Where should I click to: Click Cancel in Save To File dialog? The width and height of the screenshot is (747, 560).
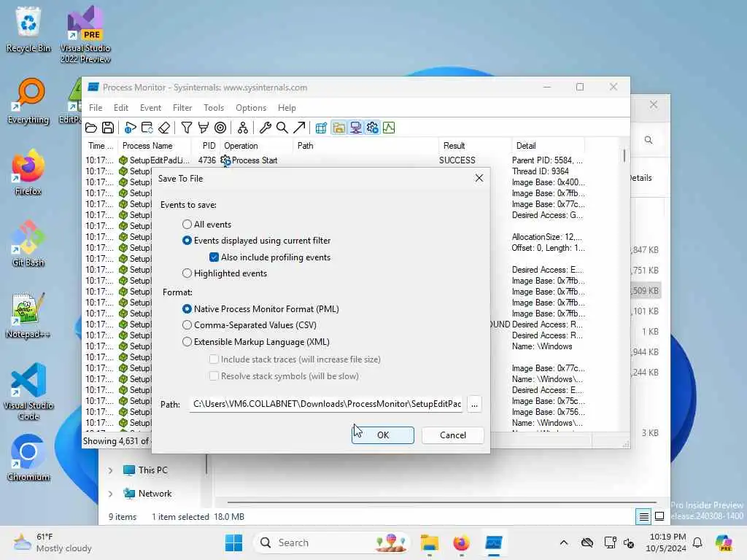[x=453, y=435]
